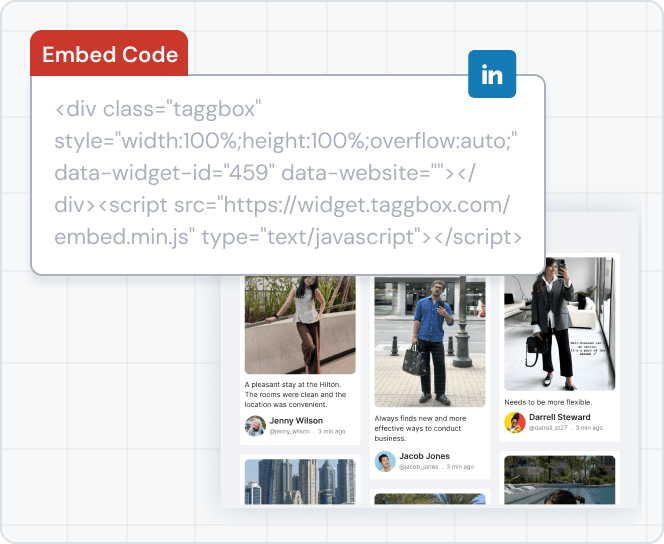Click Darrell Steward's profile avatar
This screenshot has width=664, height=544.
(x=515, y=422)
